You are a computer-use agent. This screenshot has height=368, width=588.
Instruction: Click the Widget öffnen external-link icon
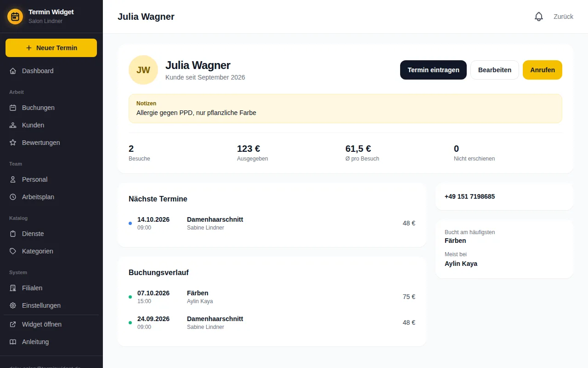coord(13,324)
